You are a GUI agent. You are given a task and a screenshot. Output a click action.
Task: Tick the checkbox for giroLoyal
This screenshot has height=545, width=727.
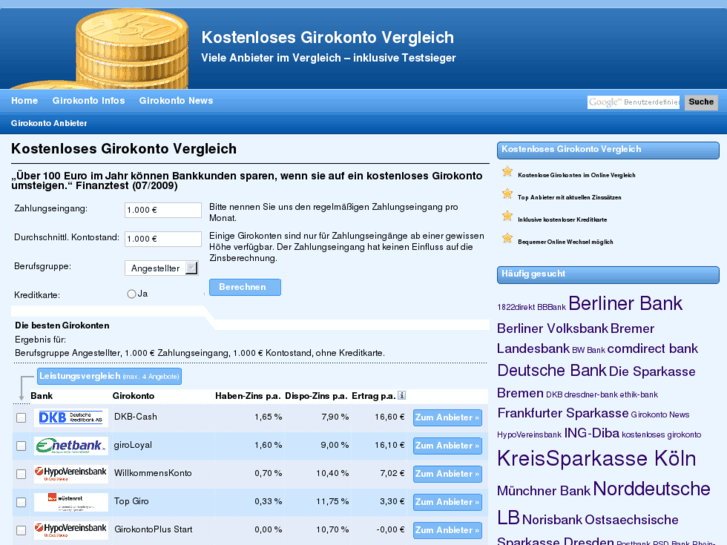(x=21, y=446)
